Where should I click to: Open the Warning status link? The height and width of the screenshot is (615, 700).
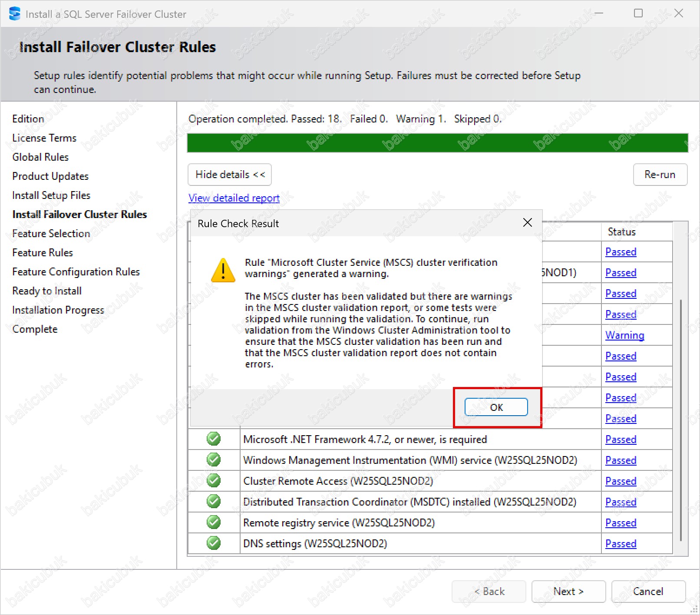[624, 335]
